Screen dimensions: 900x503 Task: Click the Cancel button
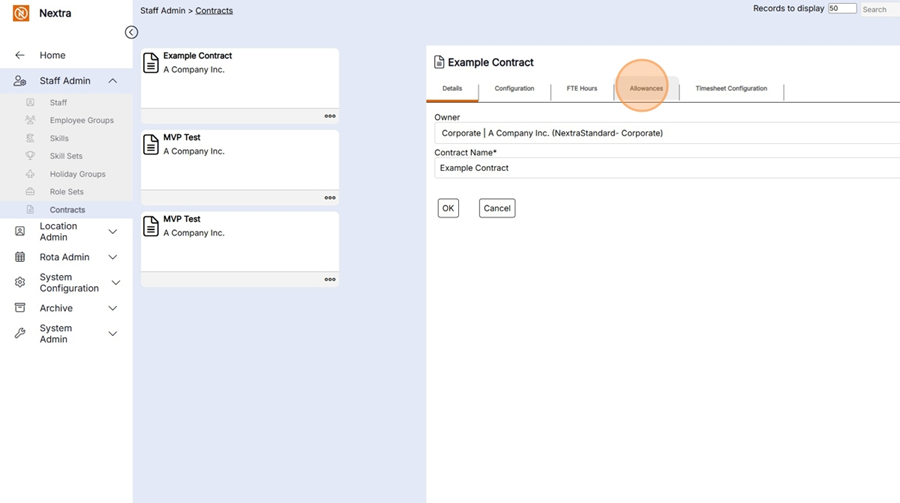pos(497,208)
